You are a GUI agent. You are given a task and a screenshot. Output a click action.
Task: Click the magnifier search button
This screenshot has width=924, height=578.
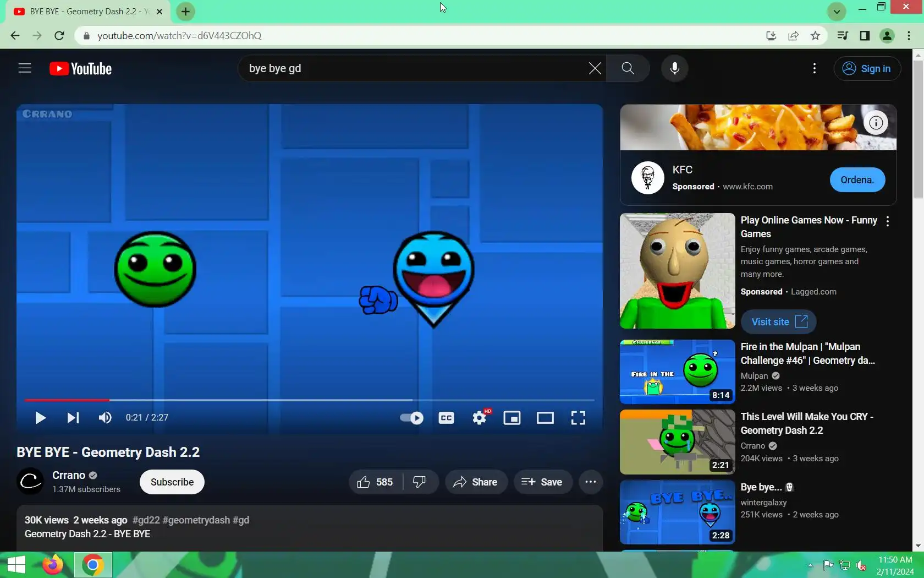pyautogui.click(x=628, y=68)
